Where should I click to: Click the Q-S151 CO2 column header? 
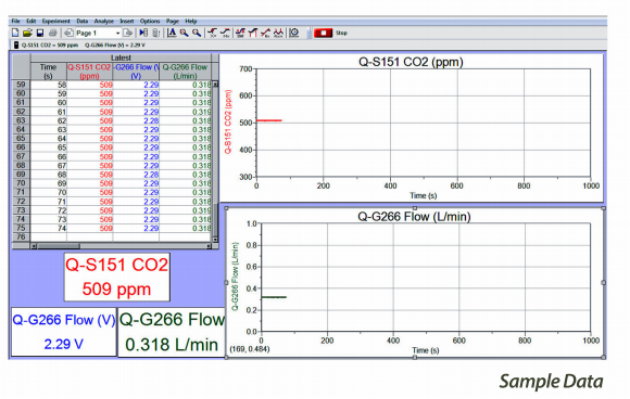(89, 72)
